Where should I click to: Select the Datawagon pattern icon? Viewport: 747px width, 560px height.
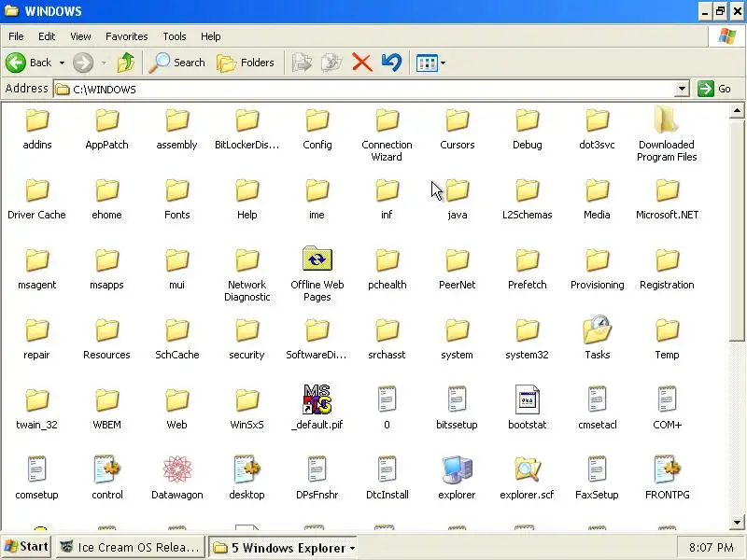tap(177, 469)
